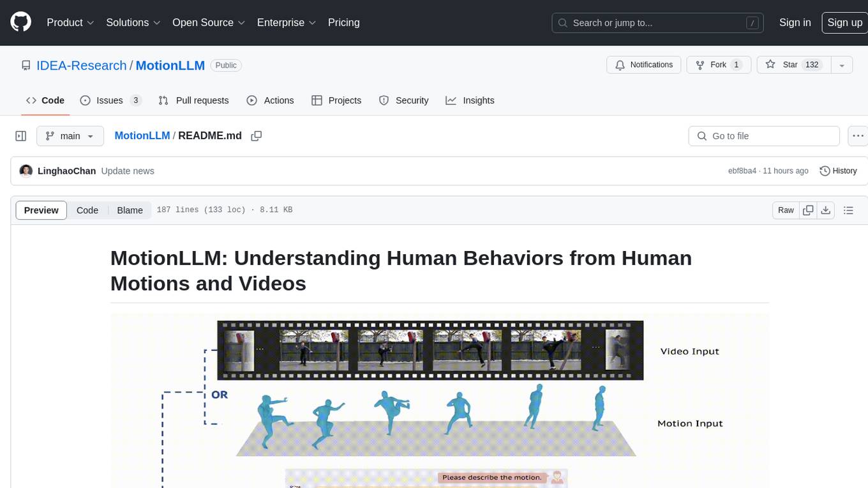
Task: Open the IDEA-Research owner page
Action: (82, 65)
